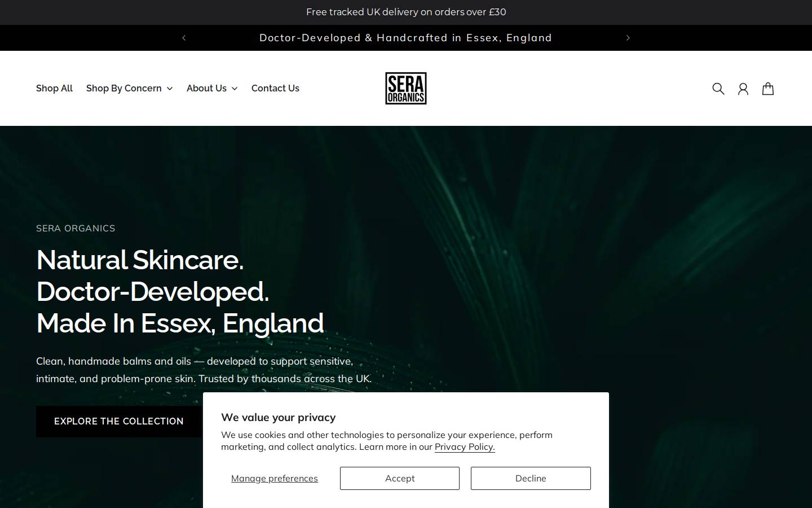
Task: Click the SERA ORGANICS hero subtitle
Action: (x=76, y=228)
